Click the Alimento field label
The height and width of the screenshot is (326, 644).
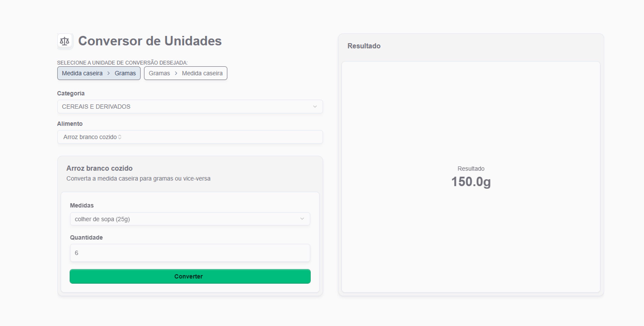pos(70,124)
